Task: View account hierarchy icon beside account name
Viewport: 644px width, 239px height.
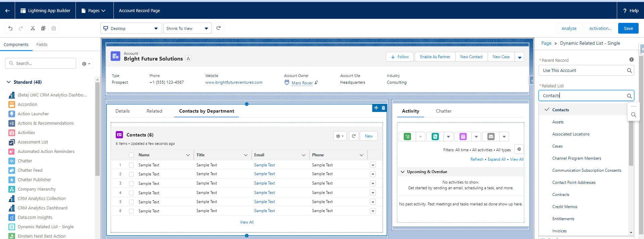Action: (x=188, y=58)
